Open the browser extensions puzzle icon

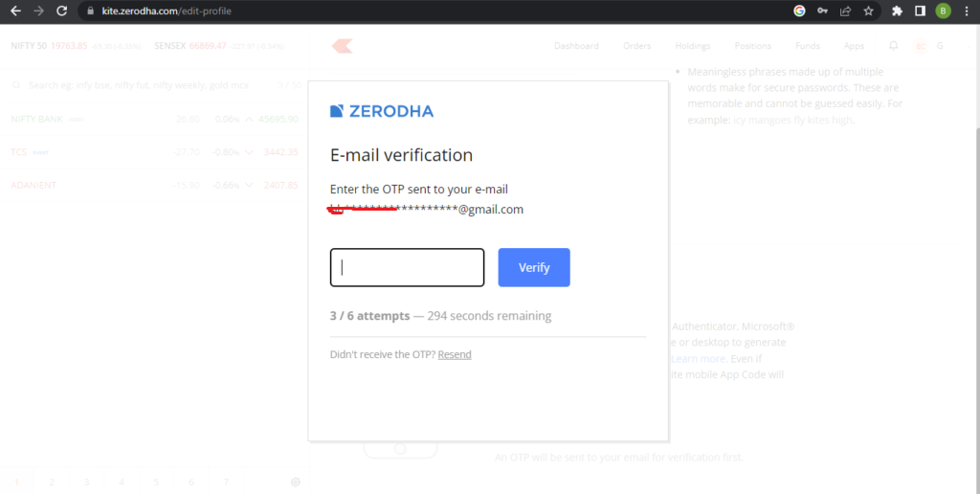(x=897, y=11)
